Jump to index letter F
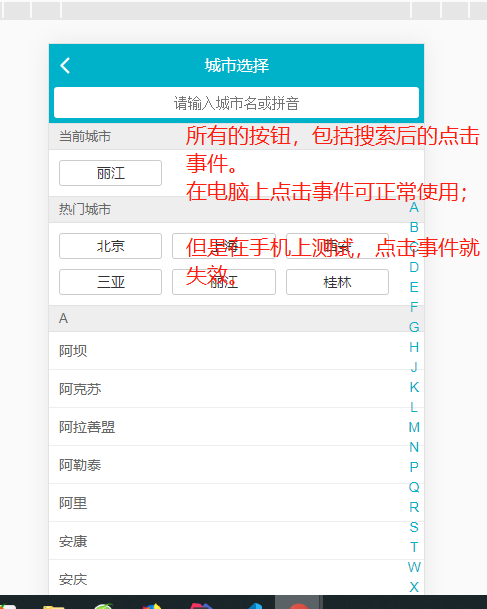This screenshot has width=487, height=609. point(414,307)
